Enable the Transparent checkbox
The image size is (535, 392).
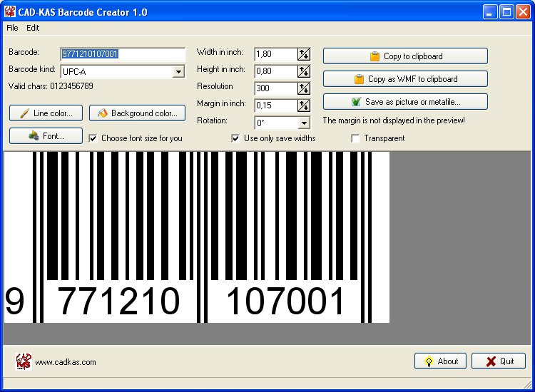(x=355, y=138)
